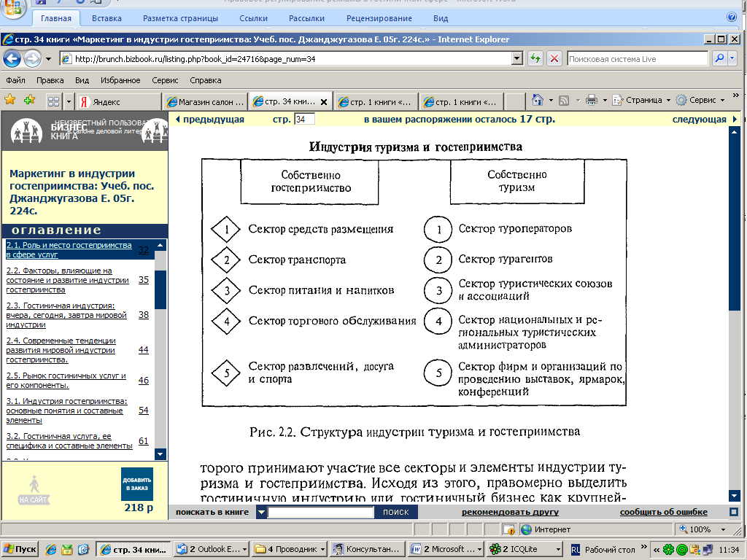Open search provider options dropdown arrow
The height and width of the screenshot is (560, 747).
[732, 58]
